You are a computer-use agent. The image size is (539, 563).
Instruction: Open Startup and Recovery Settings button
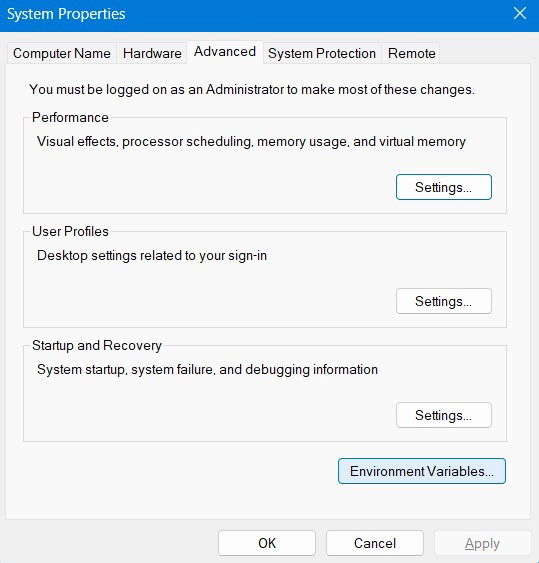point(443,415)
